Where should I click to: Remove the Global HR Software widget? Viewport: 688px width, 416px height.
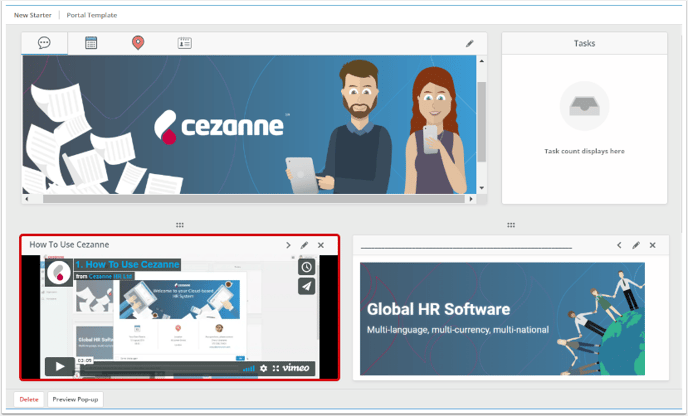click(x=652, y=245)
